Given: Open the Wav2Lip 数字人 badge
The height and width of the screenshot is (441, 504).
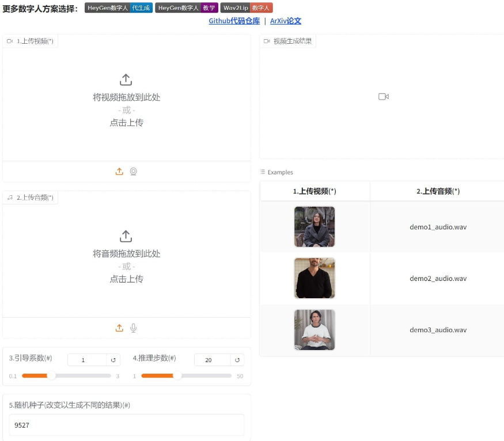Looking at the screenshot, I should click(246, 8).
